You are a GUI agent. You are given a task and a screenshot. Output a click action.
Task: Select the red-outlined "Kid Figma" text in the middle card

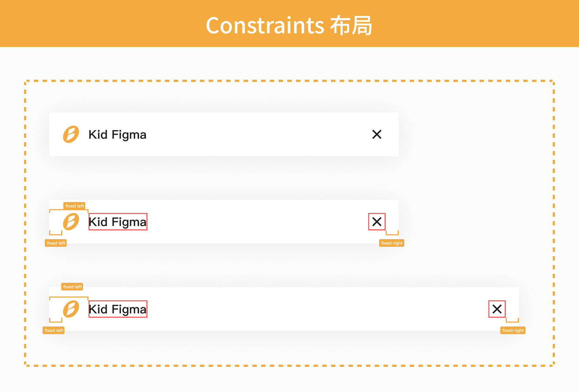click(118, 222)
